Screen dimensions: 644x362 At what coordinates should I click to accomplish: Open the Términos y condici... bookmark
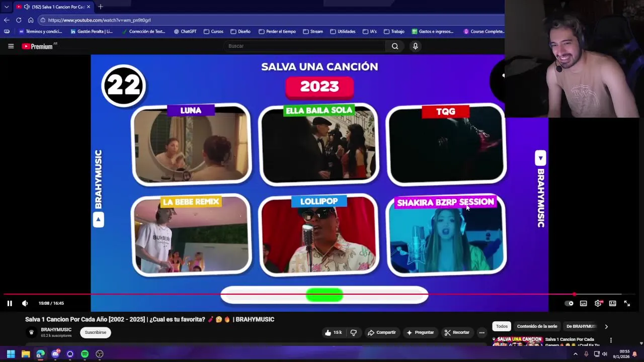tap(40, 32)
